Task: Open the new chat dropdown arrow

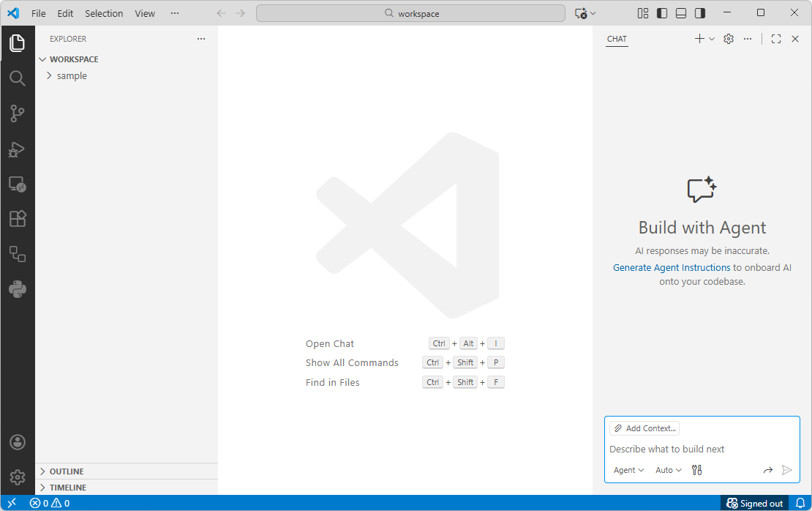Action: point(712,39)
